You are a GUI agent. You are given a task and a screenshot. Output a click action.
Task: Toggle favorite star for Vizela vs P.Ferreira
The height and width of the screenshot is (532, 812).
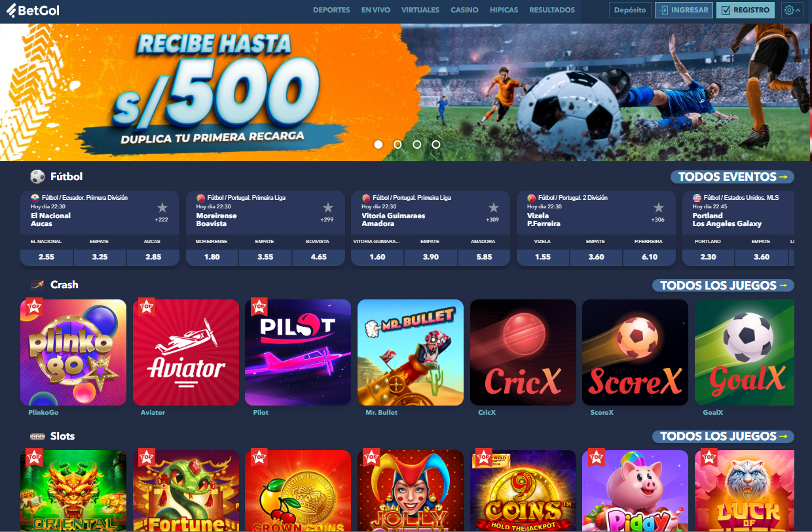click(658, 208)
